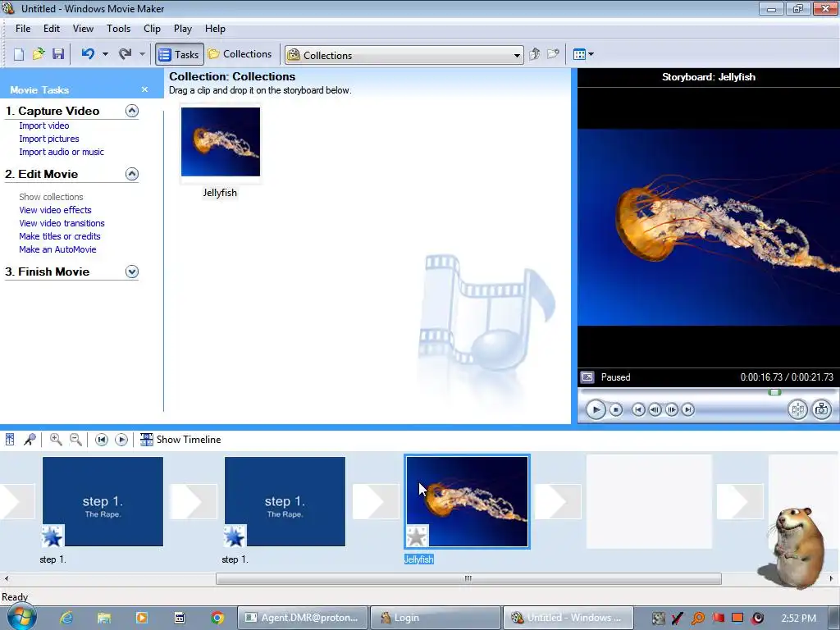
Task: Click the View video effects link
Action: click(55, 210)
